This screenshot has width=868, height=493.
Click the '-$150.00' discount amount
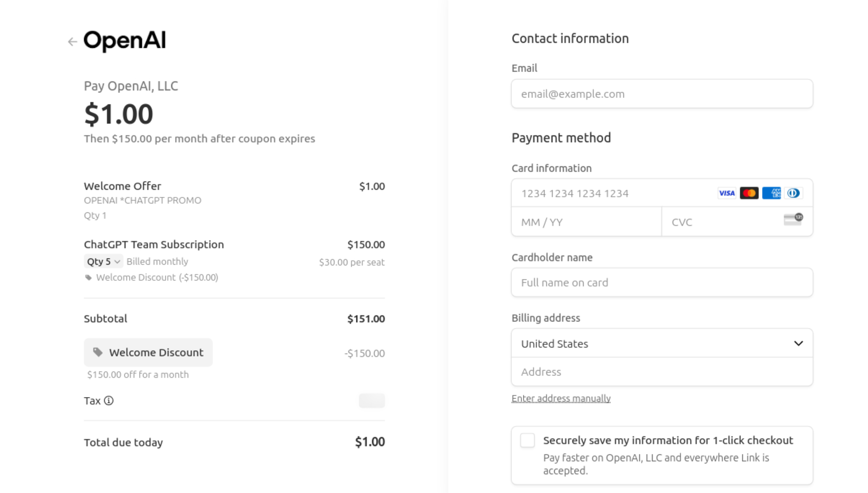point(365,353)
